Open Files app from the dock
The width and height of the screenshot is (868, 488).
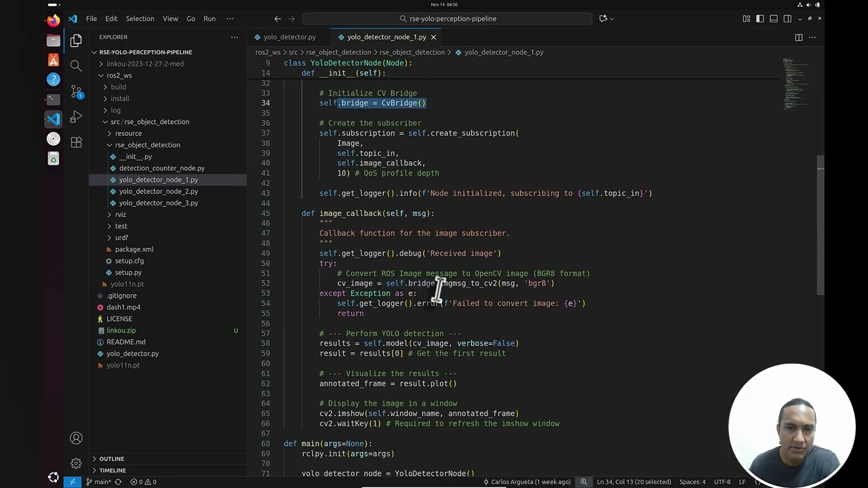53,41
